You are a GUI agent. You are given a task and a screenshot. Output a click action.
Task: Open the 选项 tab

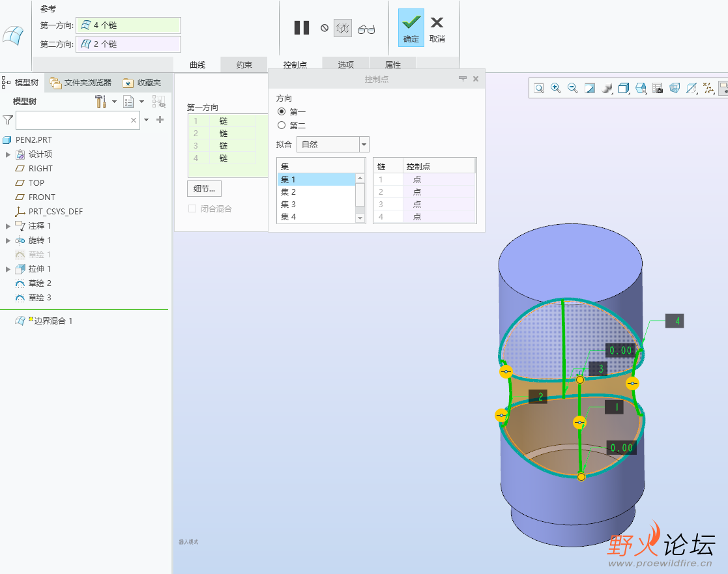click(346, 65)
